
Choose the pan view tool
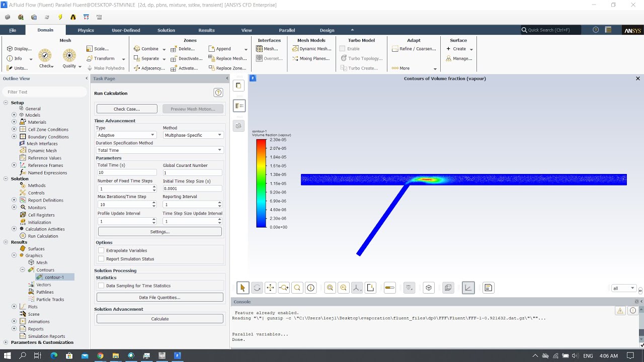[270, 288]
